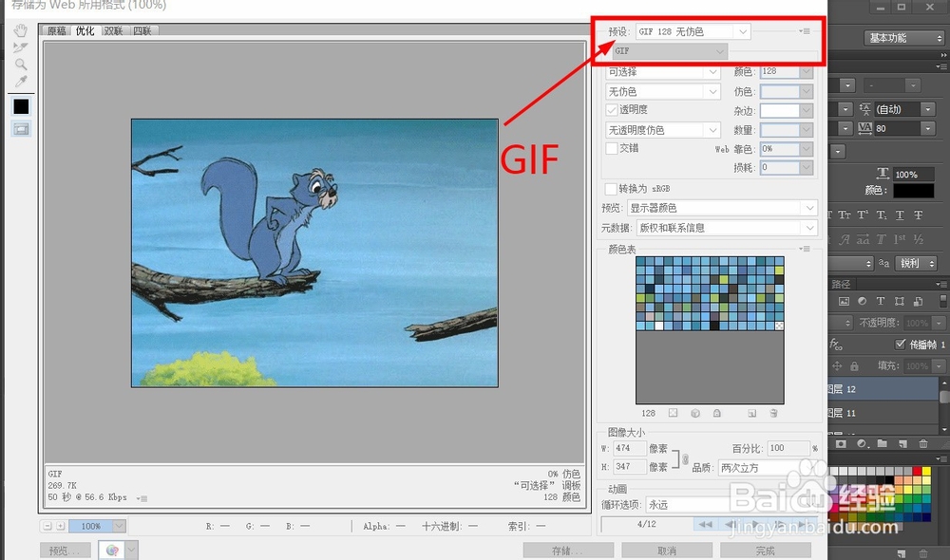Open the 基本功能 workspace switcher
Screen dimensions: 950x560
tap(904, 38)
